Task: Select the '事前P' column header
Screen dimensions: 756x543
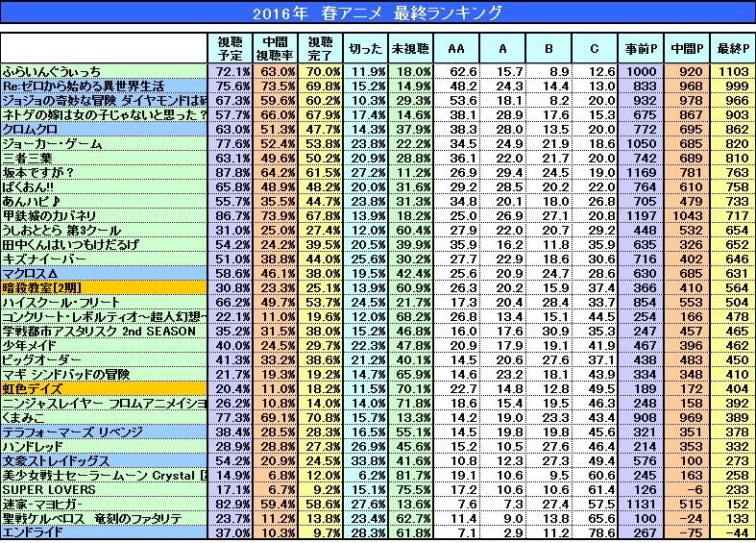Action: coord(641,48)
